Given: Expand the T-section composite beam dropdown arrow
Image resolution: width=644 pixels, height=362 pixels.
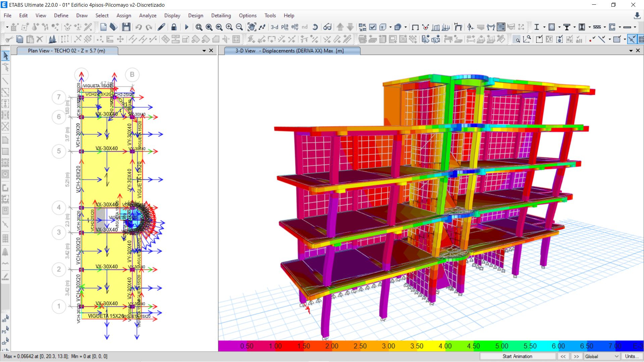Looking at the screenshot, I should click(574, 27).
